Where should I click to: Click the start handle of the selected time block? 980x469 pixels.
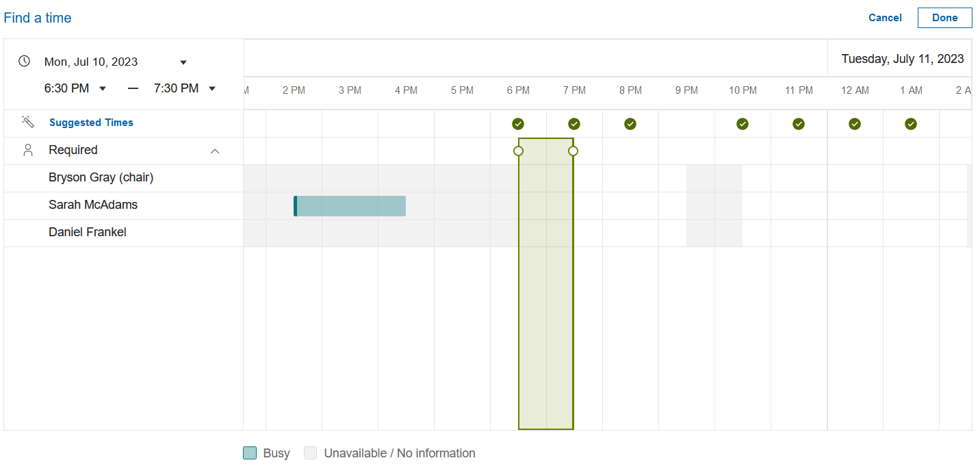click(518, 151)
